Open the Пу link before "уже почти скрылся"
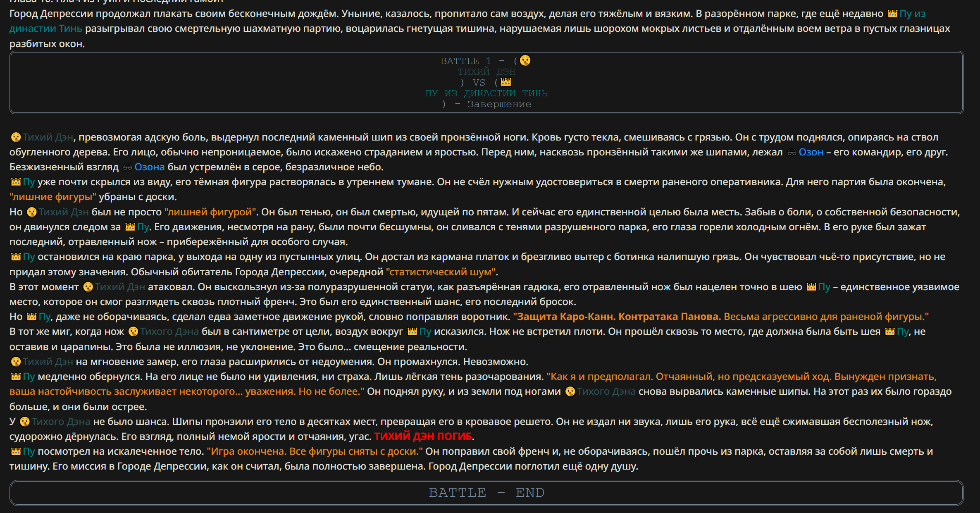This screenshot has height=513, width=980. (x=29, y=182)
